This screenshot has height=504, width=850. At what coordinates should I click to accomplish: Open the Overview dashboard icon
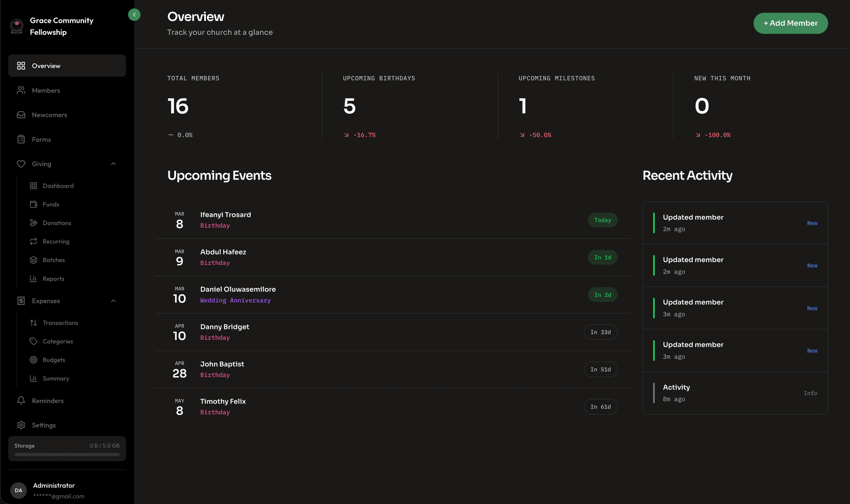coord(21,66)
